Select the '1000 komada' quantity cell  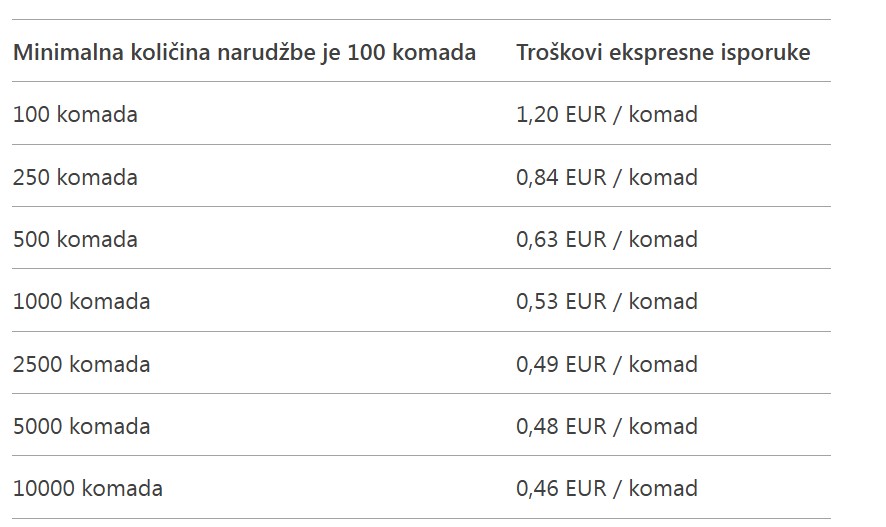click(81, 301)
